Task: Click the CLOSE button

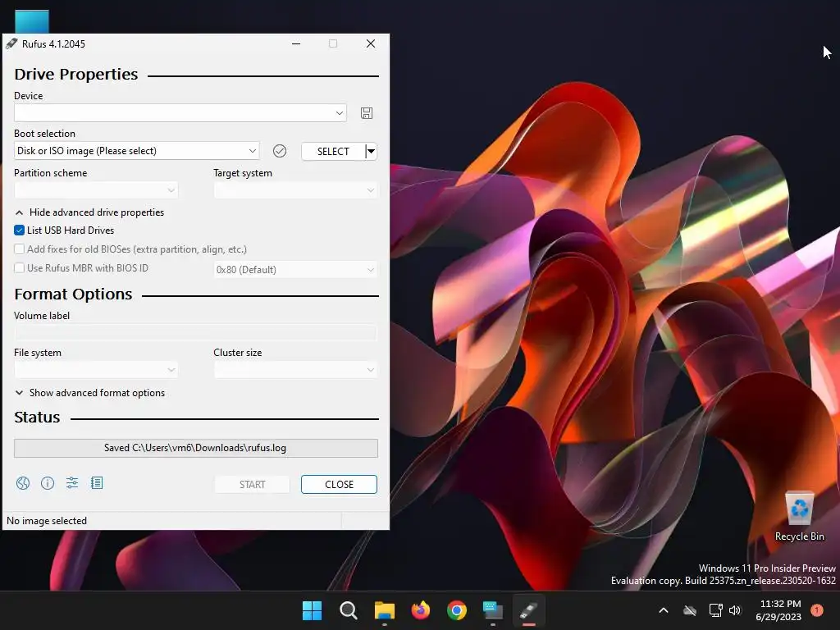Action: point(339,484)
